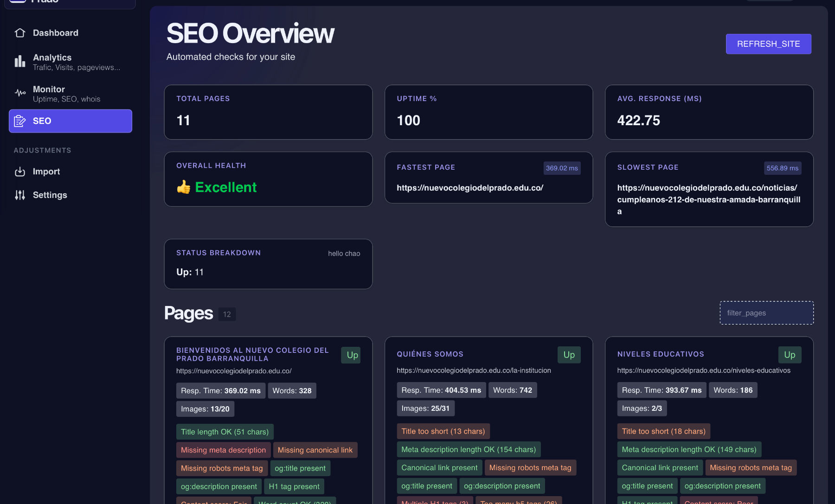This screenshot has height=504, width=835.
Task: Click the Total Pages stat card
Action: tap(268, 112)
